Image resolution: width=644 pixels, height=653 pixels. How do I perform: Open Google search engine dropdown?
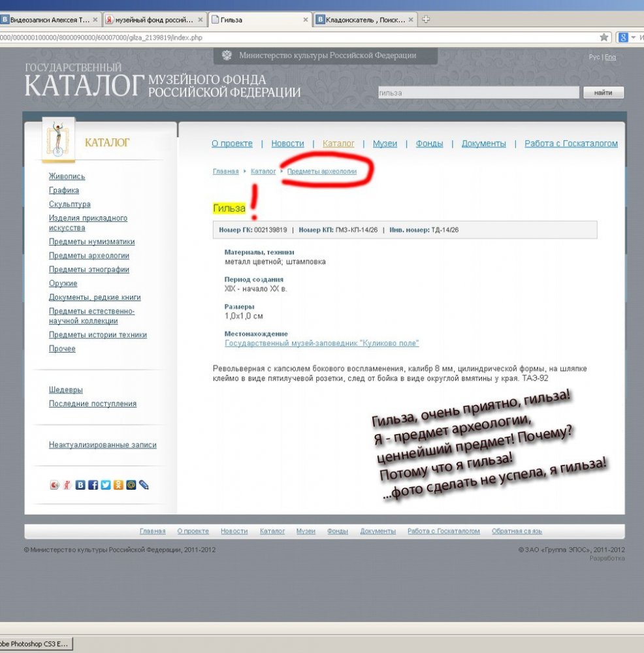[x=633, y=37]
